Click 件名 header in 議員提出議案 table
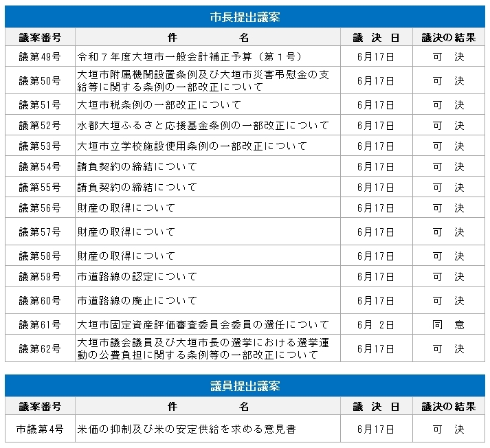 pos(208,406)
